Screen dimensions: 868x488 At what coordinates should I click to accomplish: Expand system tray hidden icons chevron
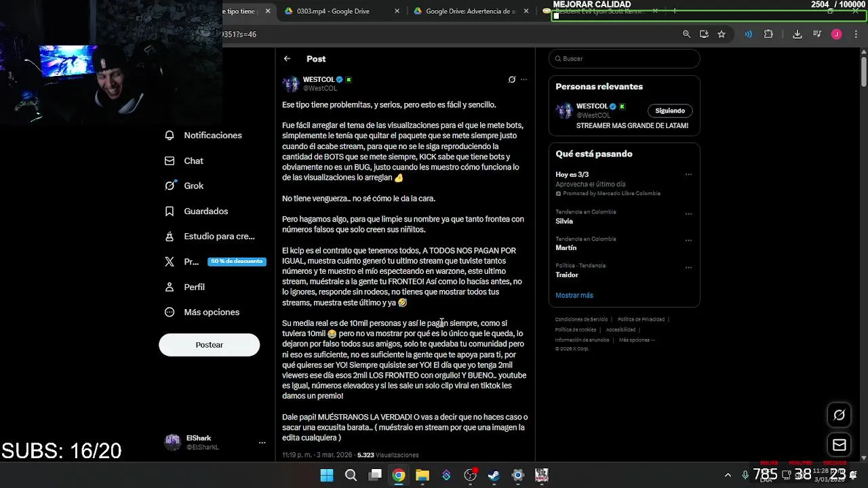[x=728, y=475]
